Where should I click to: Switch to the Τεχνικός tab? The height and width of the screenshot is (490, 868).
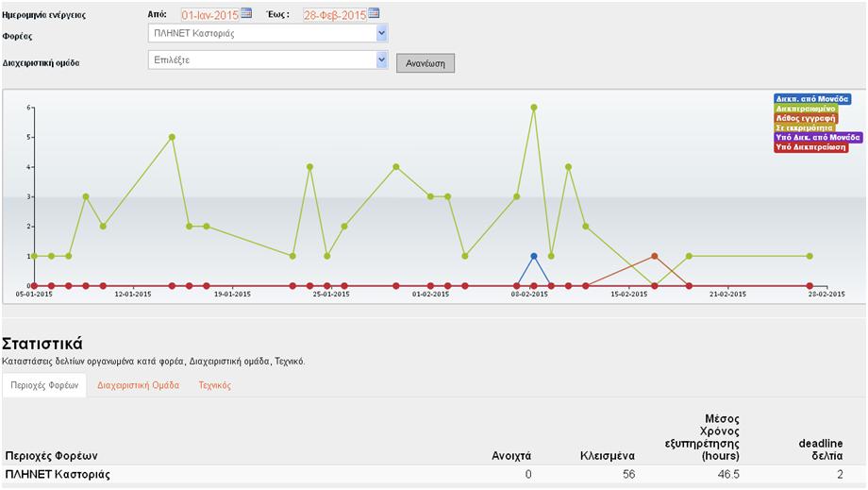pyautogui.click(x=214, y=385)
